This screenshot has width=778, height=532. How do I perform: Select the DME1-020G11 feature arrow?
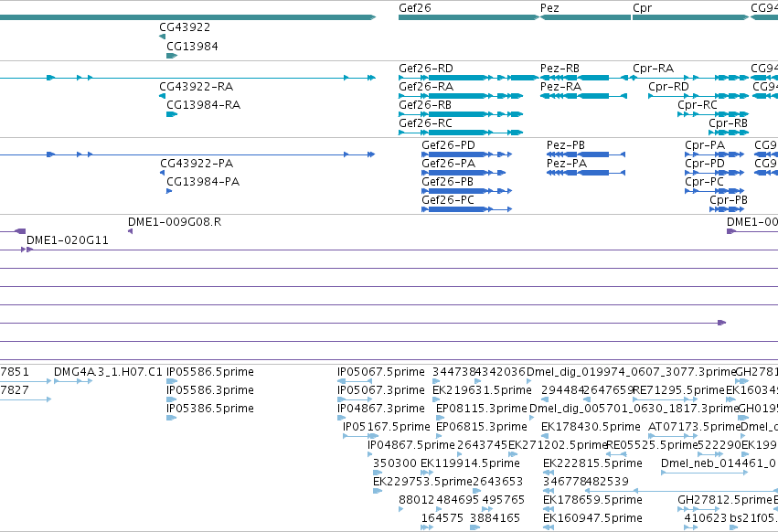[x=27, y=250]
